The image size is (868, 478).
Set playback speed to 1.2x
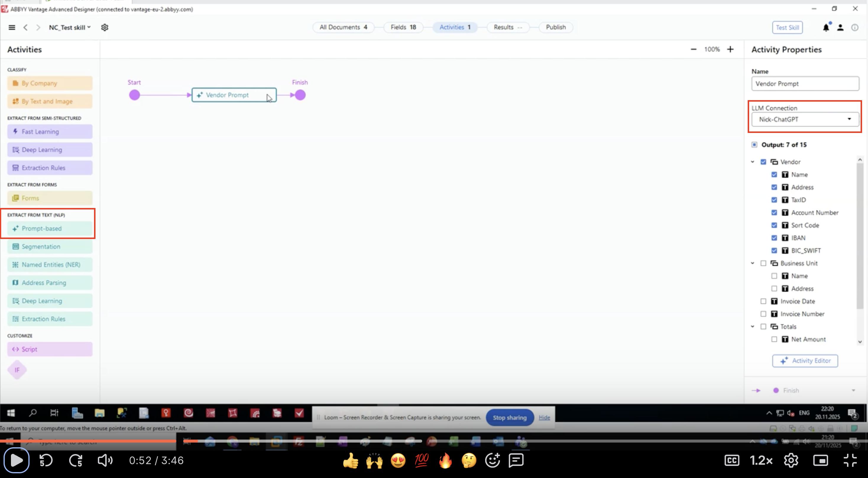pyautogui.click(x=762, y=460)
